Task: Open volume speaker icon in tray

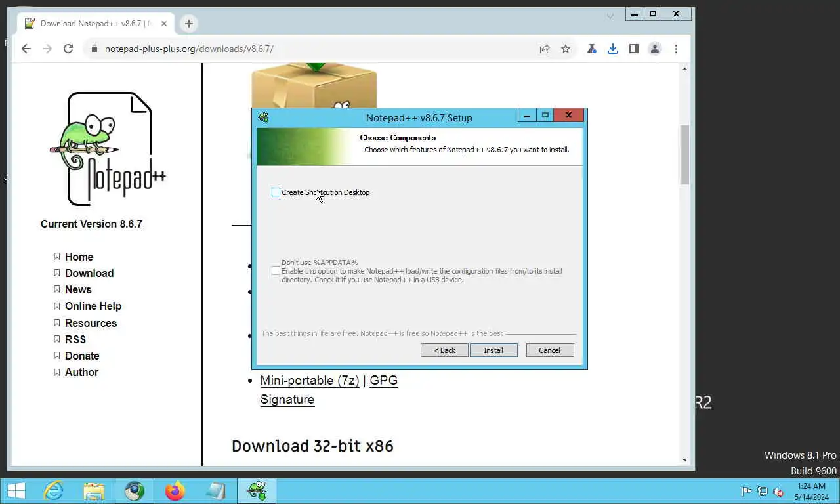Action: click(x=778, y=492)
